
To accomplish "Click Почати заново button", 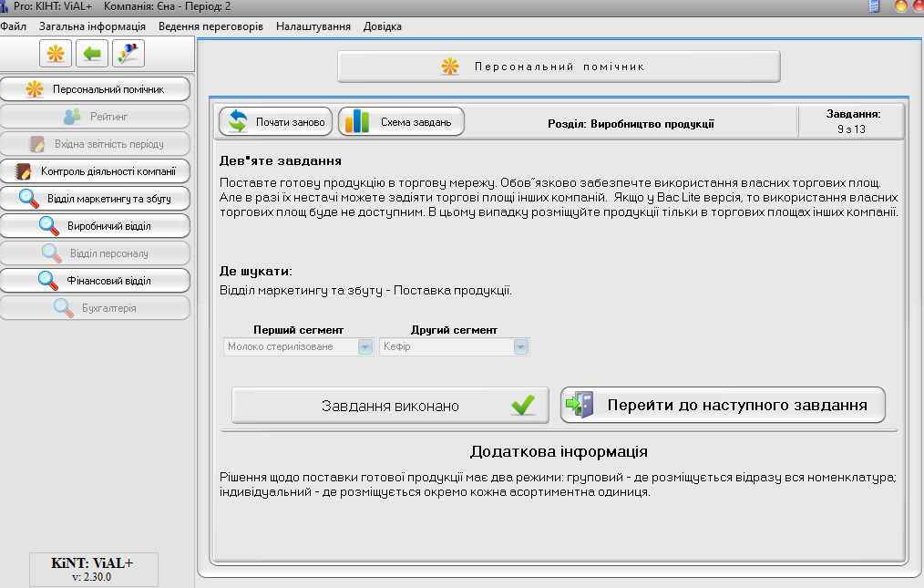I will tap(276, 121).
